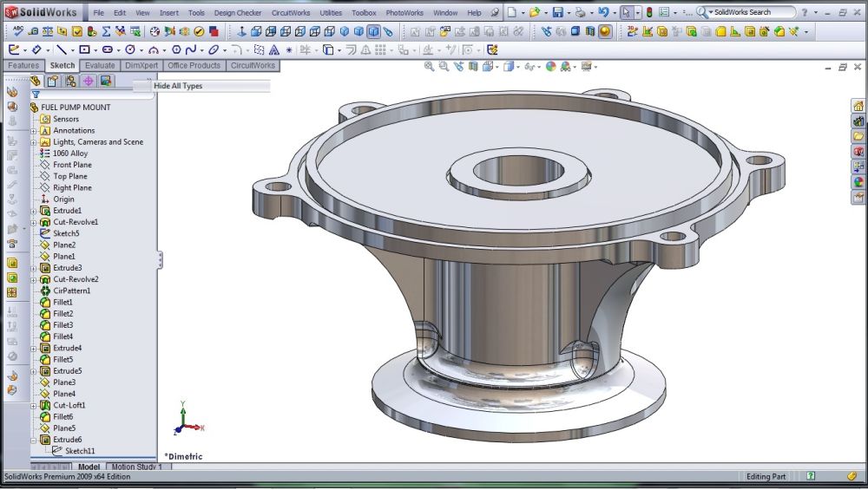Select the Front Plane item
The image size is (868, 490).
tap(72, 165)
